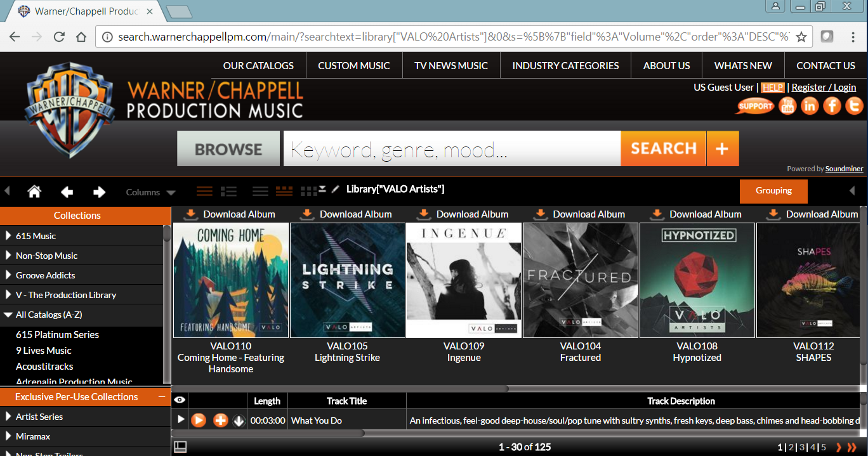
Task: Open the Coming Home album cover
Action: coord(231,280)
